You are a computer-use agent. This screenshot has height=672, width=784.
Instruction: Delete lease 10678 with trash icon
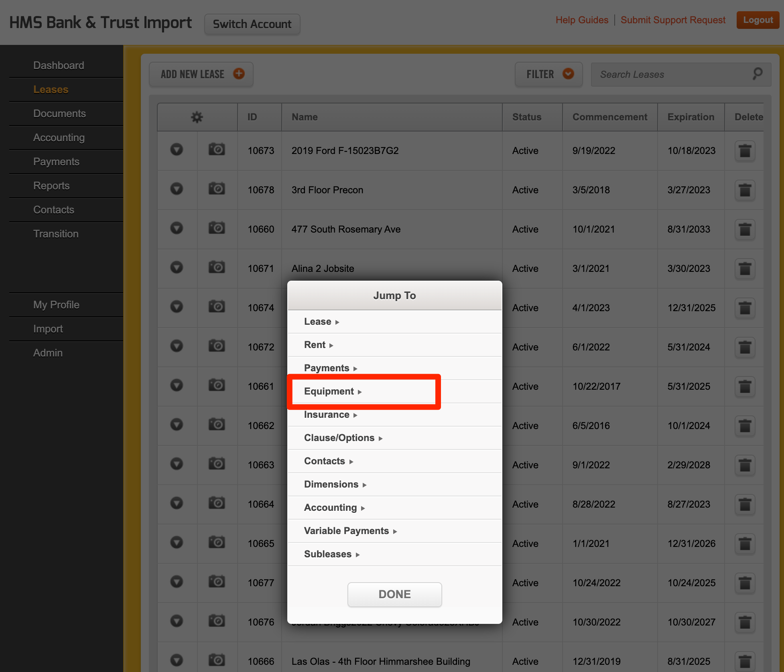point(745,190)
